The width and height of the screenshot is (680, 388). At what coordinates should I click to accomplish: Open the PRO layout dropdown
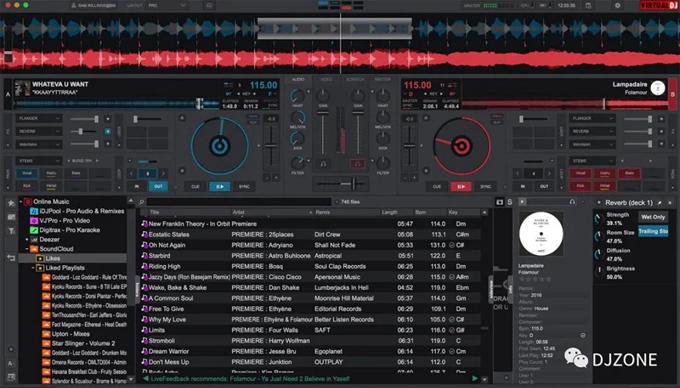click(167, 6)
